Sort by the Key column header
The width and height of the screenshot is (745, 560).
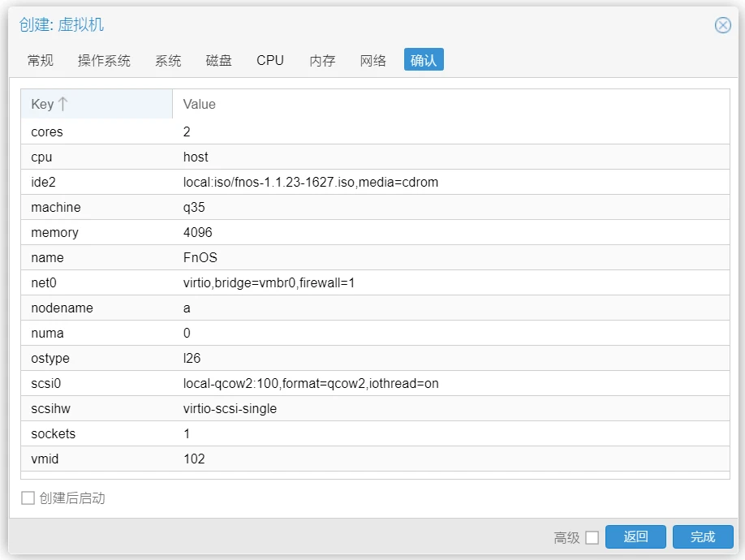(42, 104)
